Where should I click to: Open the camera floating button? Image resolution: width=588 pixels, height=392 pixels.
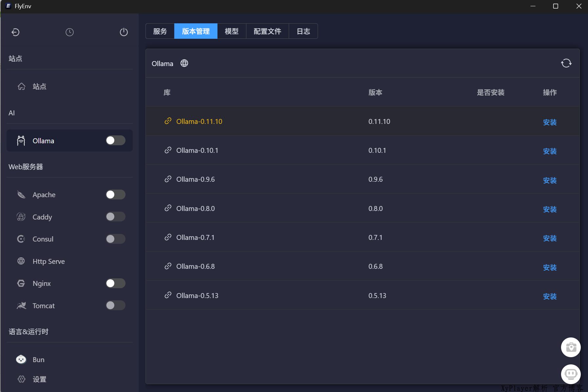point(571,347)
